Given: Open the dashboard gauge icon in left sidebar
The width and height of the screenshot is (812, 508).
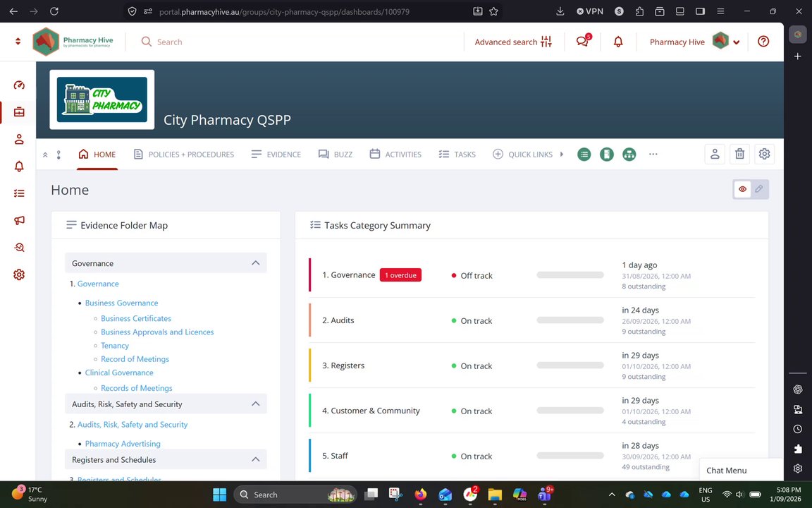Looking at the screenshot, I should (19, 85).
